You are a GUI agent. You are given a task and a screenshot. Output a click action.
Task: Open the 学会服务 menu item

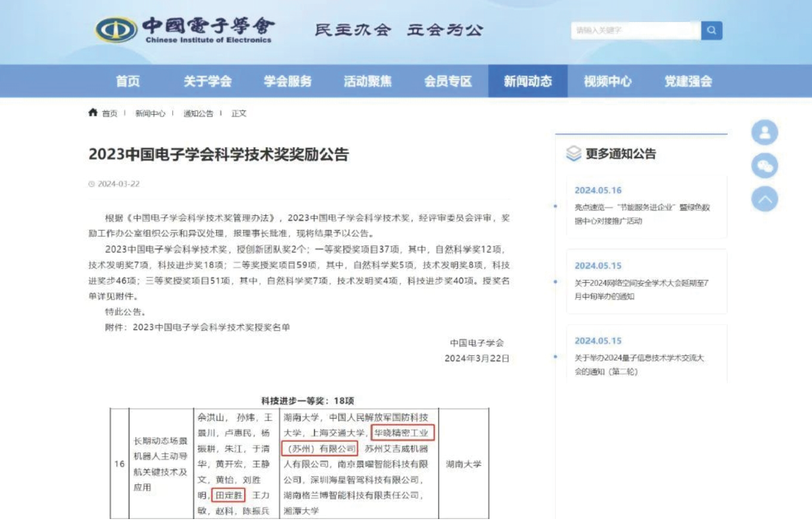coord(289,81)
